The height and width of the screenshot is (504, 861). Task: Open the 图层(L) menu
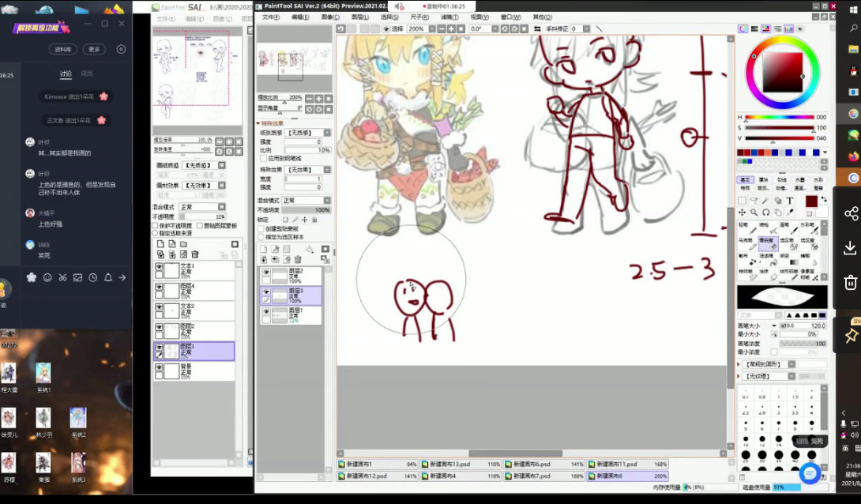coord(360,17)
